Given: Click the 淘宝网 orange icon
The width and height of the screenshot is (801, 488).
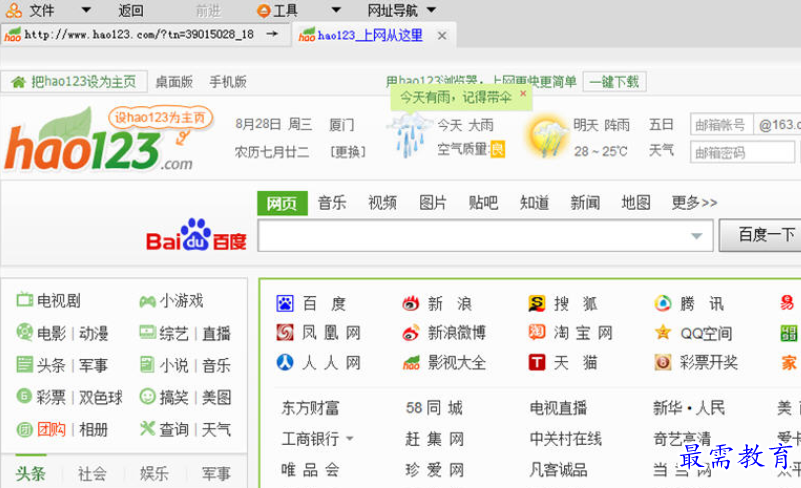Looking at the screenshot, I should (x=537, y=333).
